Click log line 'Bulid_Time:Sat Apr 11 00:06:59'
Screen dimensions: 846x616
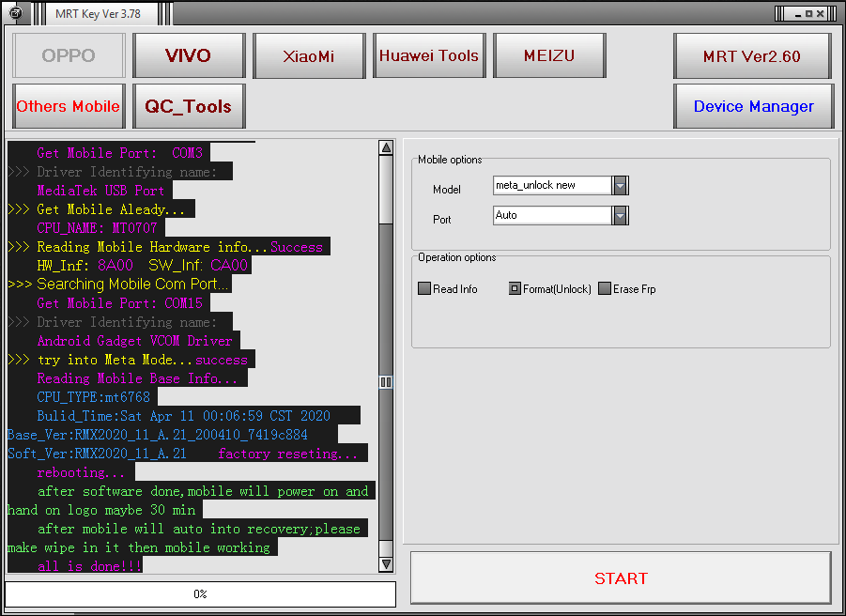point(183,416)
